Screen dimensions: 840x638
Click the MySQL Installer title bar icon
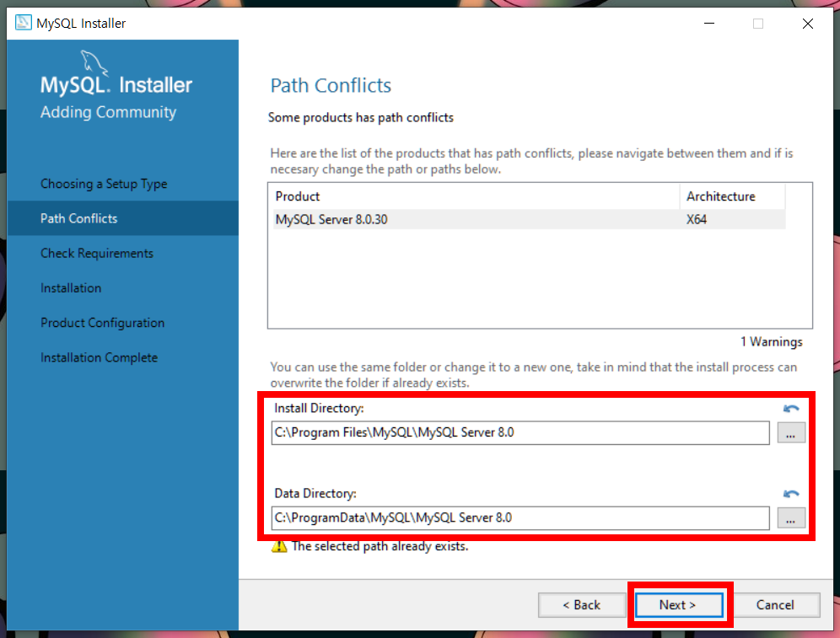click(x=23, y=23)
